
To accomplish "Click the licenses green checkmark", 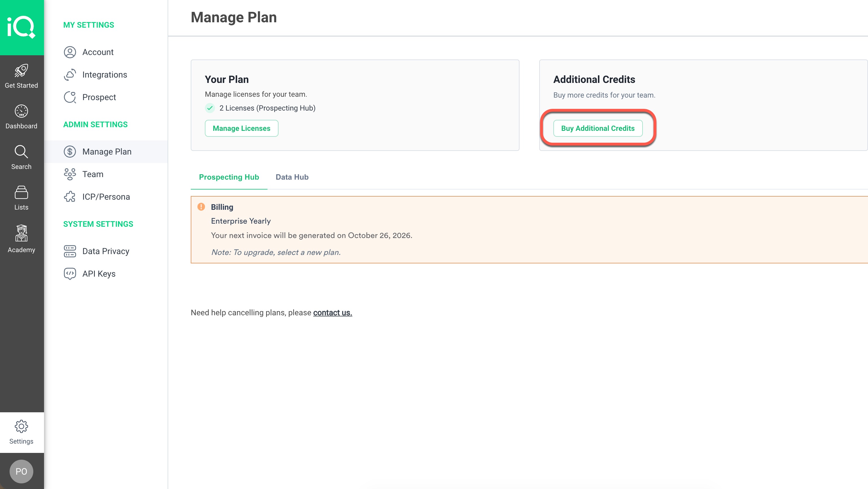I will tap(210, 108).
